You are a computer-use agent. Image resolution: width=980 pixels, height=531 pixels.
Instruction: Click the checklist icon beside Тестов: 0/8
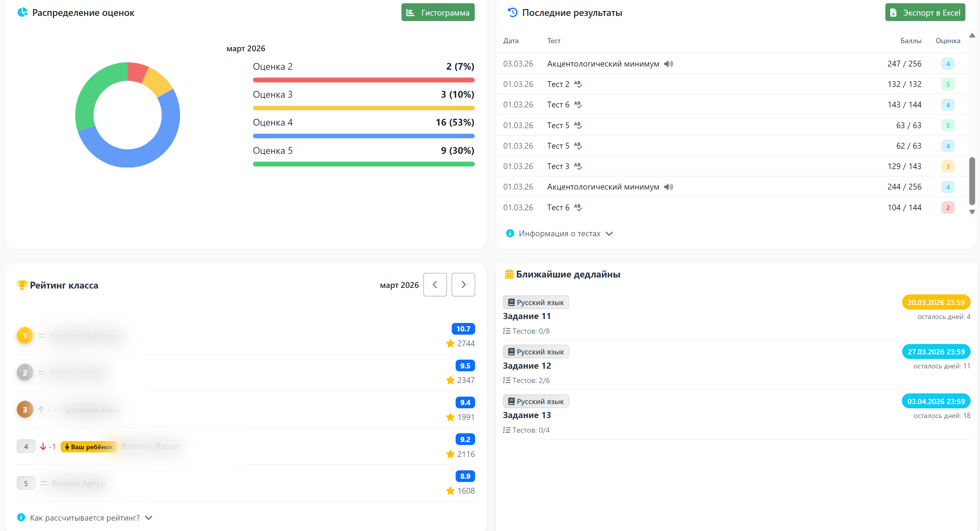click(x=506, y=331)
